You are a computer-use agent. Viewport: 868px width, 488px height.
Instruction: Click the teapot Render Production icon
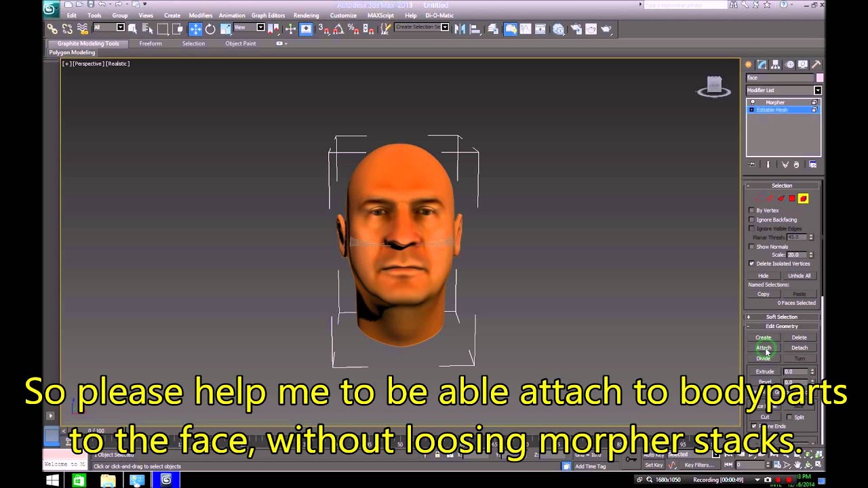pos(606,28)
